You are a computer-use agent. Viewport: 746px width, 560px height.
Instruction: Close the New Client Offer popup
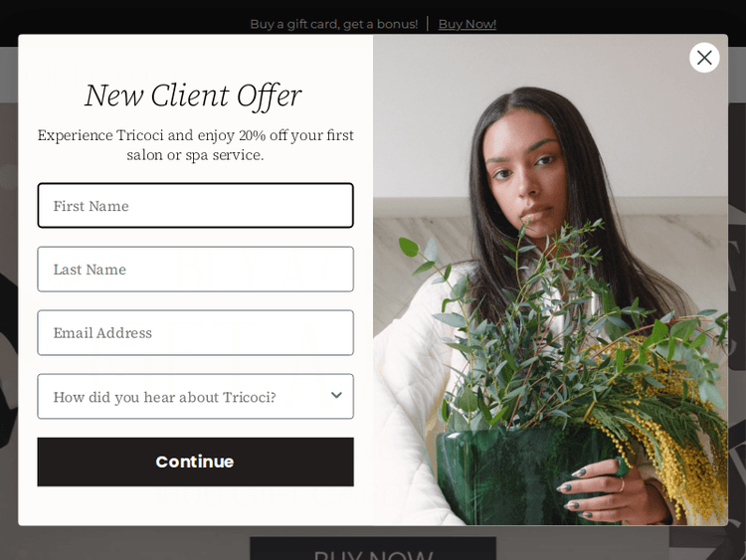click(704, 58)
